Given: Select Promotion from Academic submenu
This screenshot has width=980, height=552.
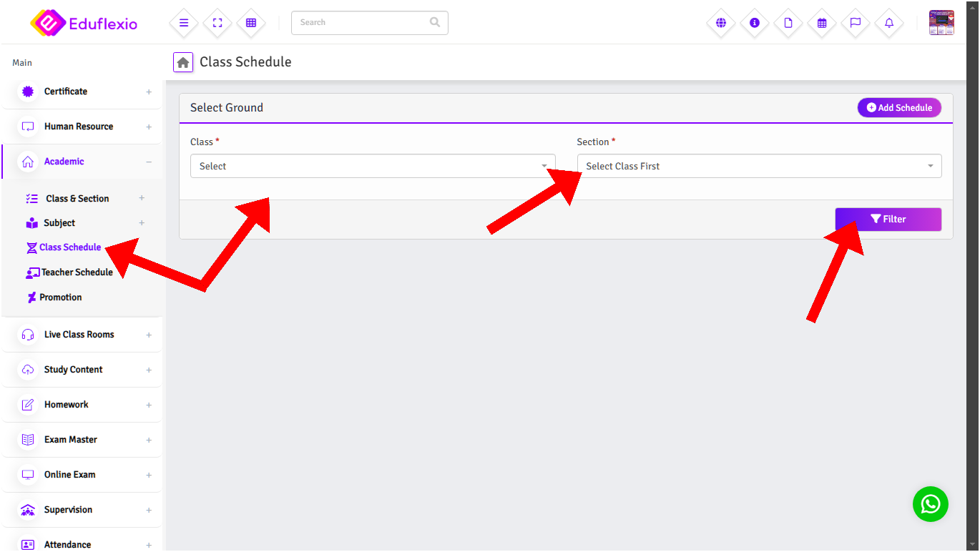Looking at the screenshot, I should coord(60,297).
